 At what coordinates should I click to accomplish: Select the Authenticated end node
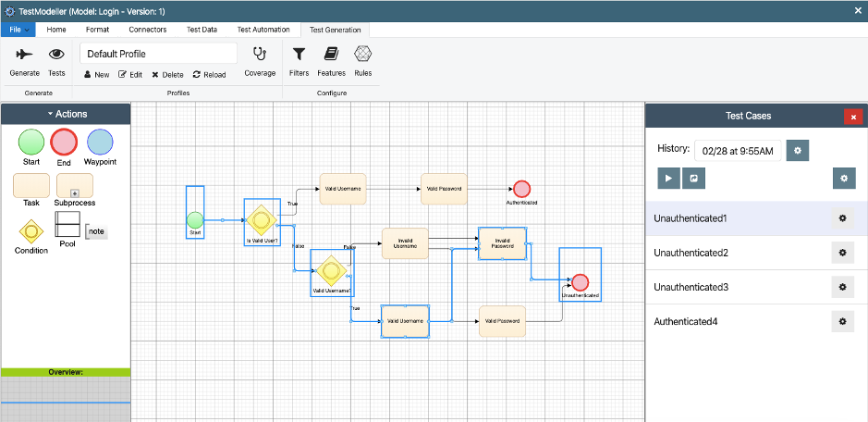coord(521,189)
